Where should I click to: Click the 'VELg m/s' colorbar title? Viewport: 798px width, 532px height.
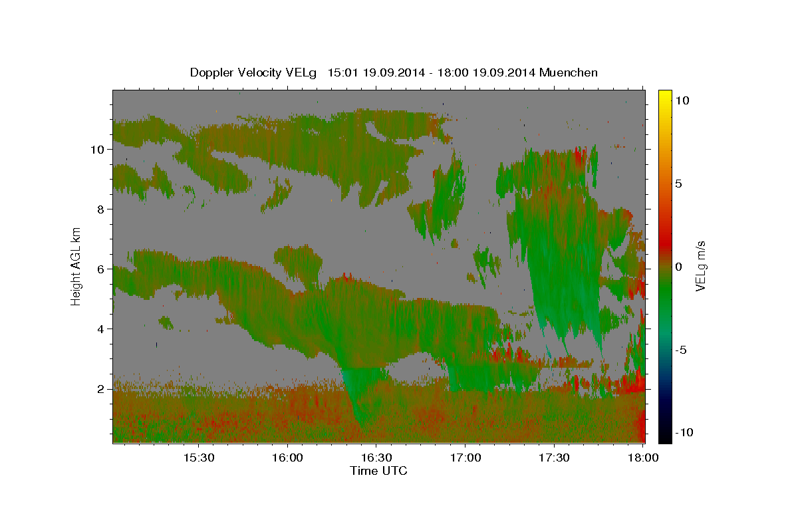pos(701,266)
